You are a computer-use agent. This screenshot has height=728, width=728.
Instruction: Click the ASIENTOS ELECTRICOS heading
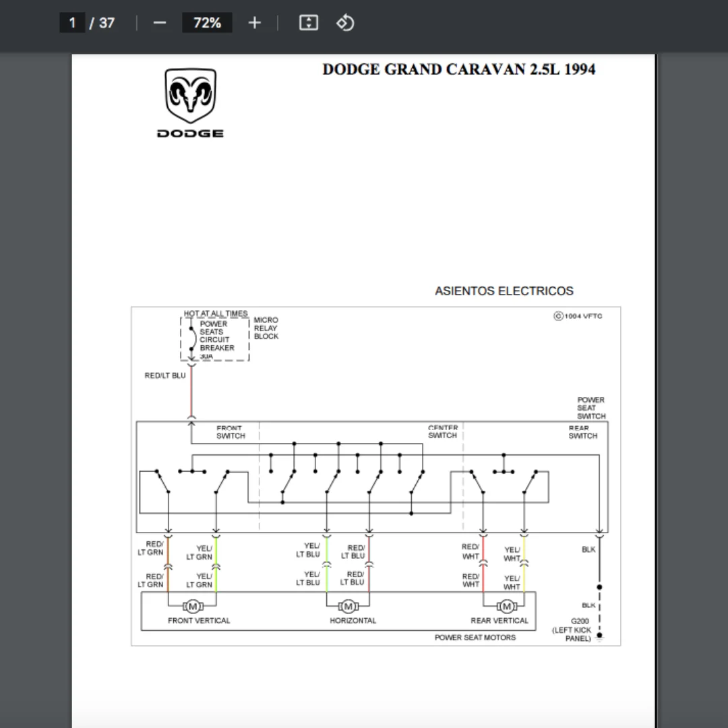(504, 291)
